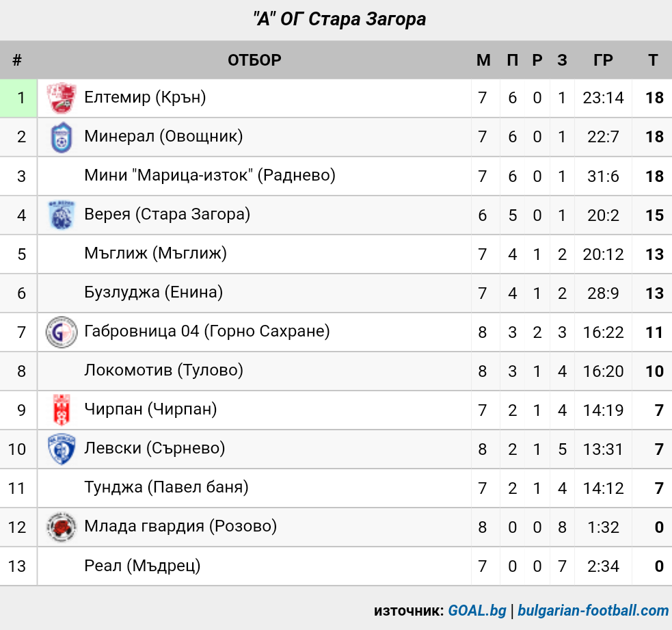Click the green highlighted position 1 cell

click(18, 98)
